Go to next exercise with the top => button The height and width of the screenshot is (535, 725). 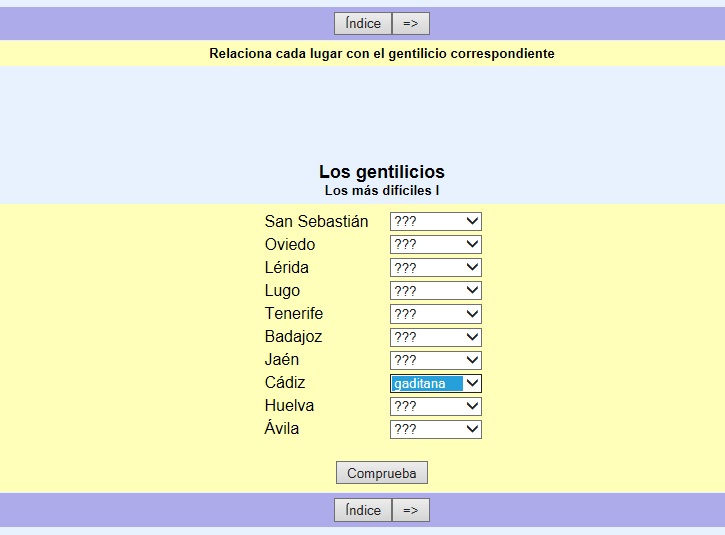(x=410, y=24)
